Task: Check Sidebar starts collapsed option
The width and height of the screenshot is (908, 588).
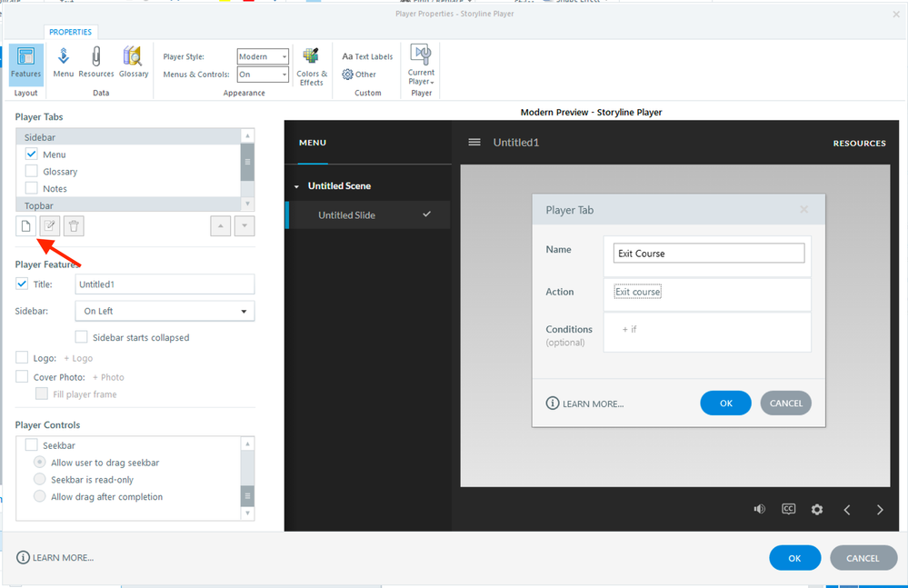Action: click(x=81, y=337)
